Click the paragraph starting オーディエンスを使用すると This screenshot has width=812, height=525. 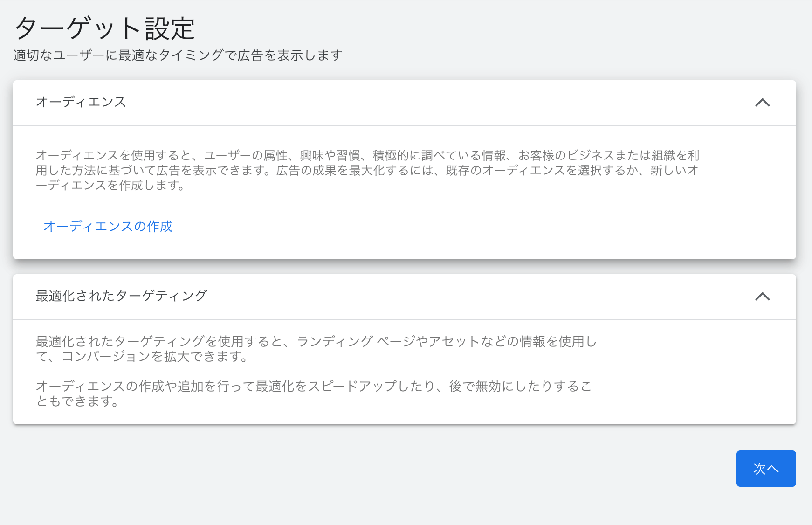368,170
